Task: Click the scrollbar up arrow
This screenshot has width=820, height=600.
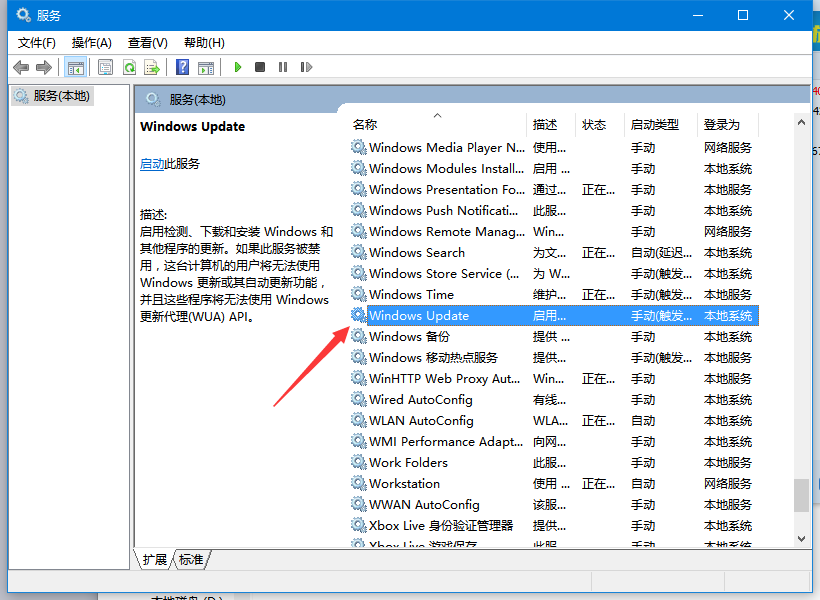Action: pyautogui.click(x=801, y=122)
